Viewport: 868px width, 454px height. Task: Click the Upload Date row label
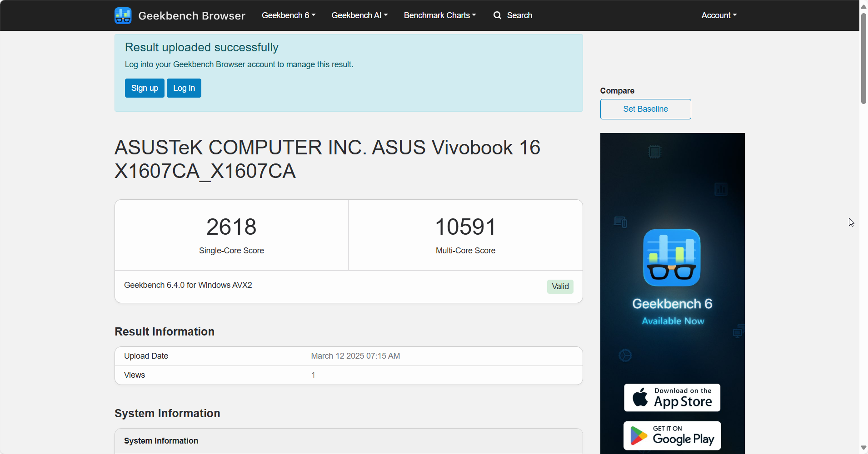click(x=146, y=356)
